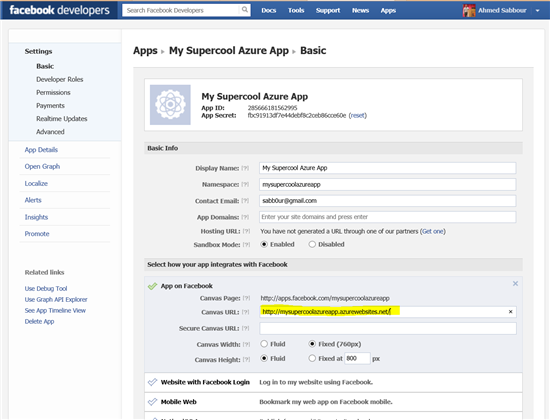Open Advanced settings
Viewport: 550px width, 420px height.
(x=51, y=132)
